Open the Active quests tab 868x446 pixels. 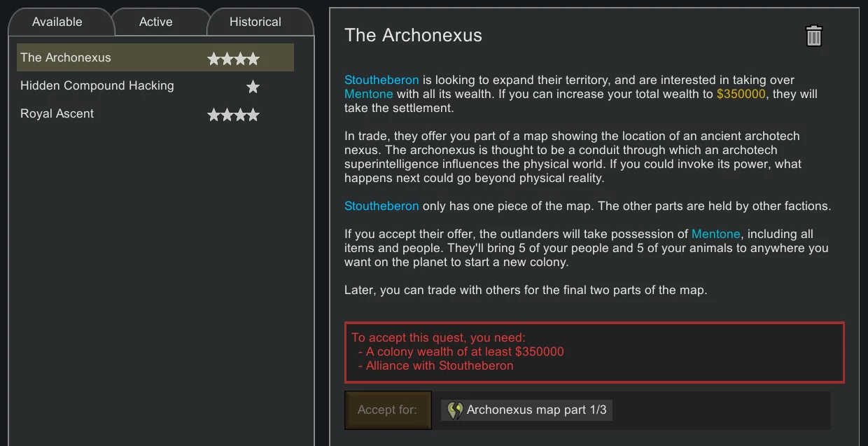155,22
